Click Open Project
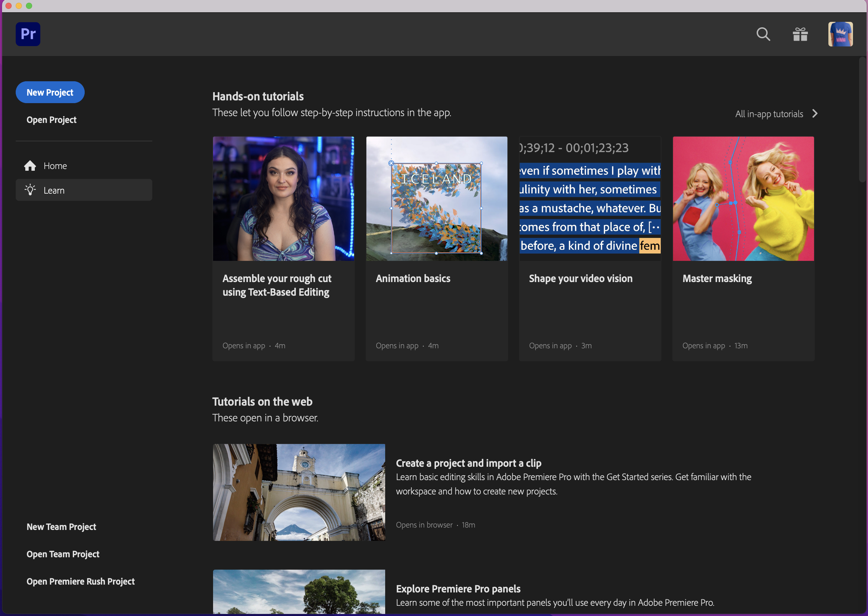The height and width of the screenshot is (616, 868). [51, 120]
